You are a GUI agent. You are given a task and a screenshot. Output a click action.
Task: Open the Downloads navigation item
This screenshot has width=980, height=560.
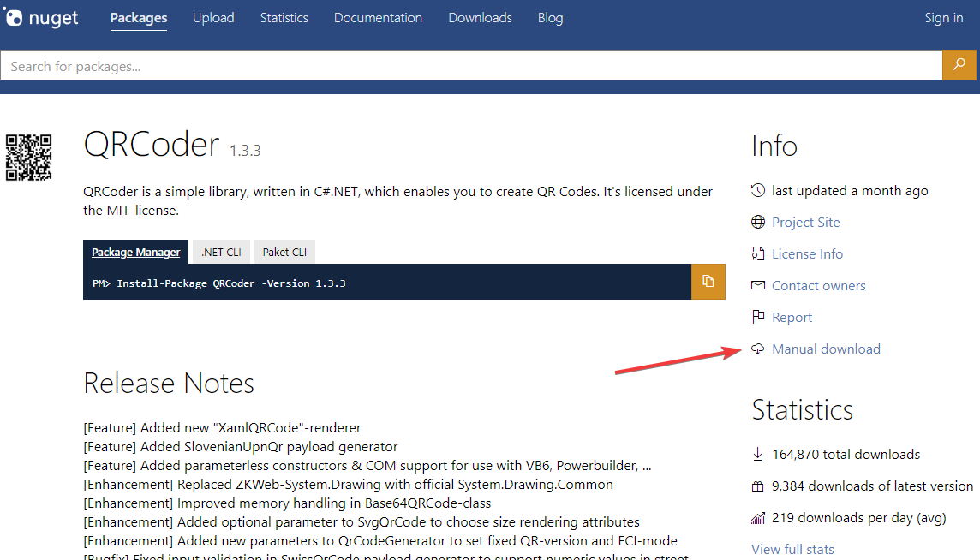[x=480, y=18]
